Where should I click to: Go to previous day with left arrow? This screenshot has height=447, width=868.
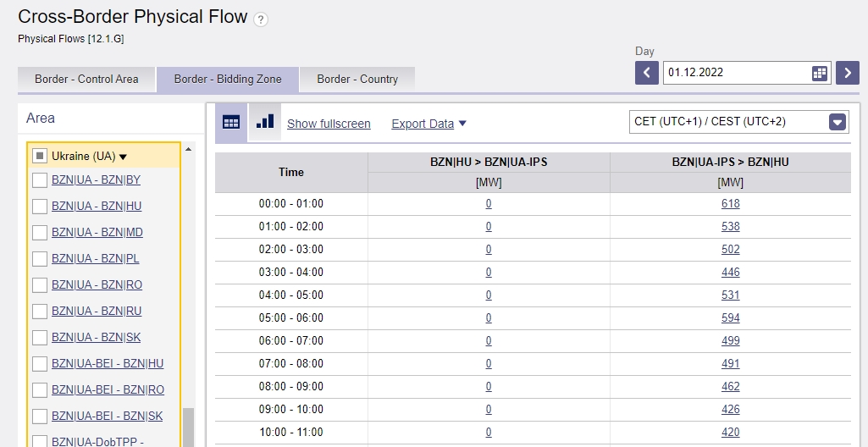point(647,73)
